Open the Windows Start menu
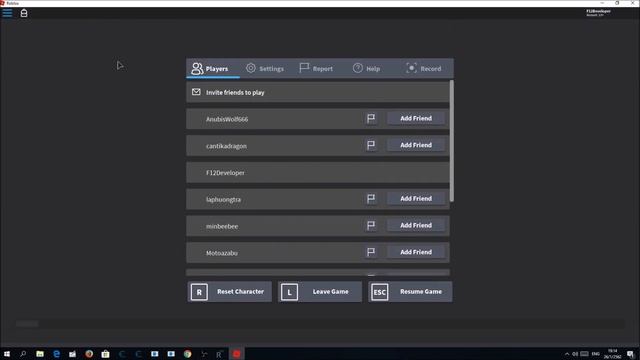640x360 pixels. [x=7, y=354]
